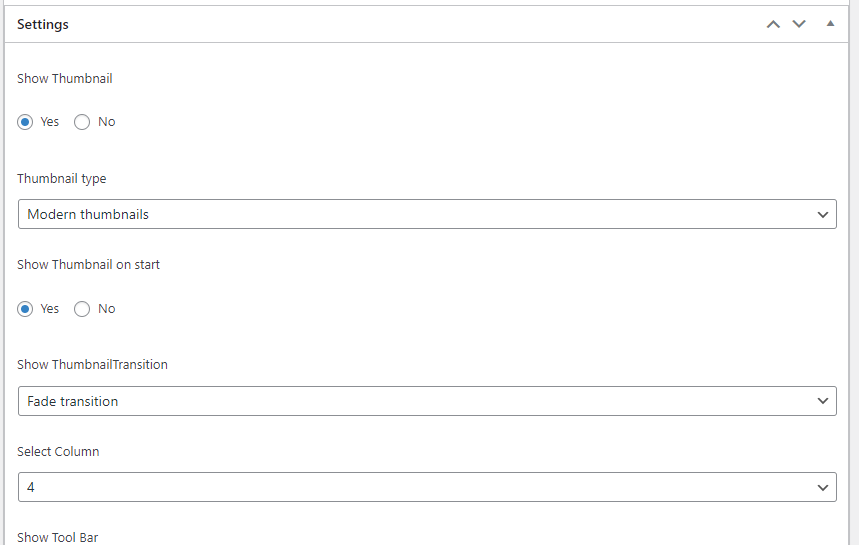This screenshot has width=859, height=545.
Task: Move the Settings panel down
Action: pos(799,24)
